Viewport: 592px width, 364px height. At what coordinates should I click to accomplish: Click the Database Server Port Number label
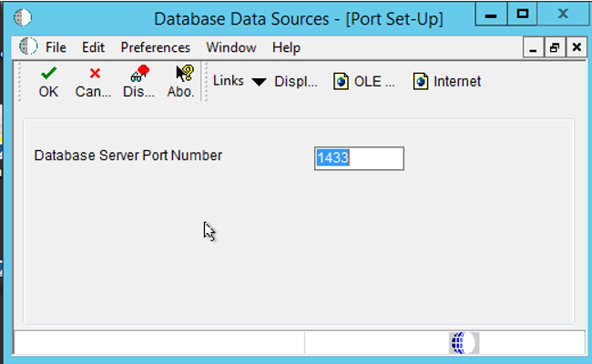point(128,156)
